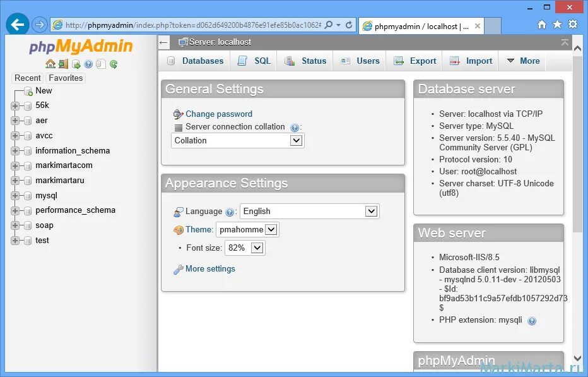Select the information_schema database name
This screenshot has width=588, height=377.
[x=73, y=151]
